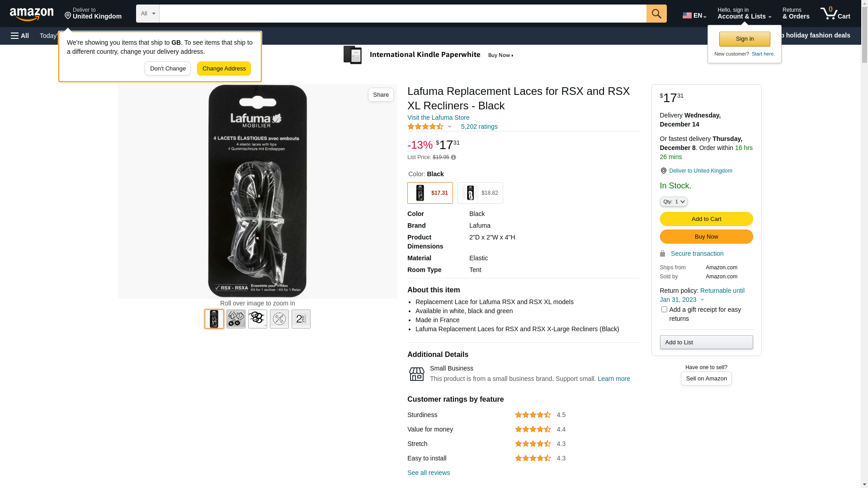This screenshot has height=488, width=868.
Task: Expand the star rating popover arrow
Action: [x=449, y=127]
